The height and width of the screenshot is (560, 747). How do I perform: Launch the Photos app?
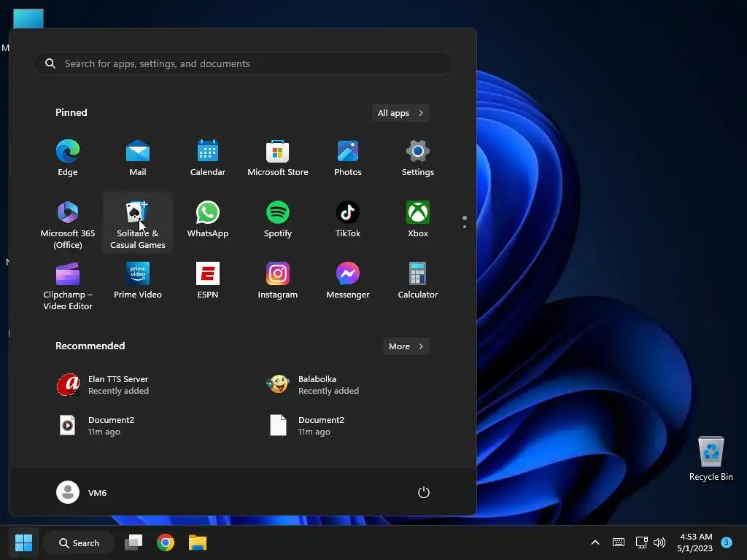pos(348,158)
